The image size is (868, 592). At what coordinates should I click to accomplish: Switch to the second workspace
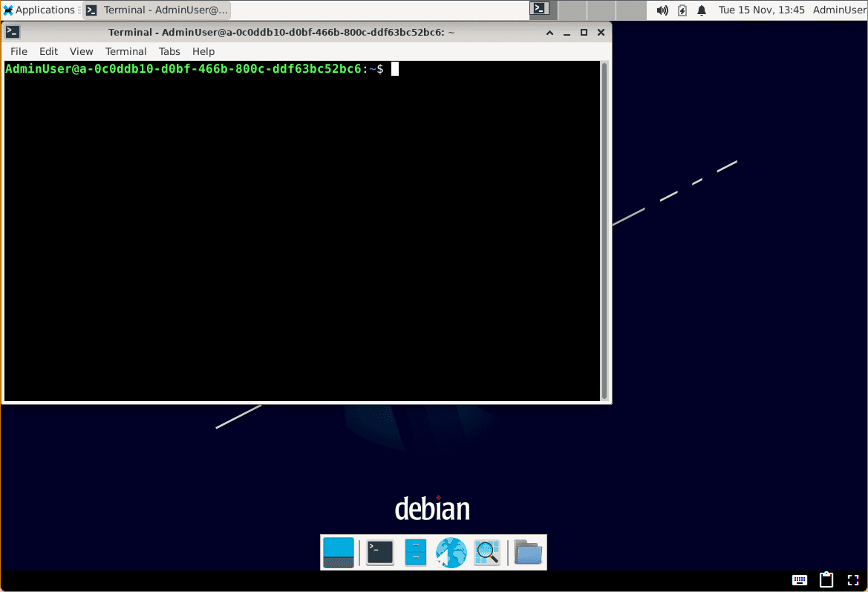click(572, 10)
